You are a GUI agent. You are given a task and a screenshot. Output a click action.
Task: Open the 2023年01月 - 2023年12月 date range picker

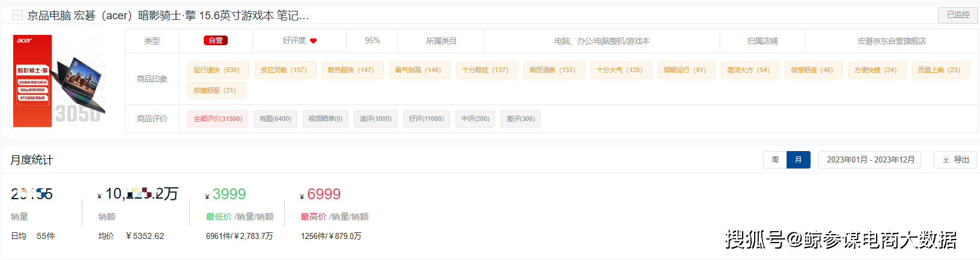(869, 159)
